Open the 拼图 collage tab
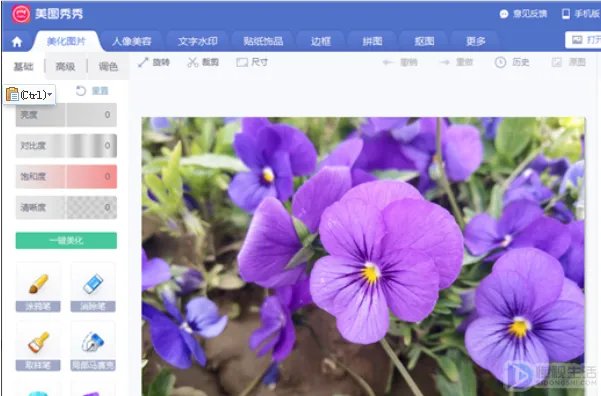 [x=372, y=41]
